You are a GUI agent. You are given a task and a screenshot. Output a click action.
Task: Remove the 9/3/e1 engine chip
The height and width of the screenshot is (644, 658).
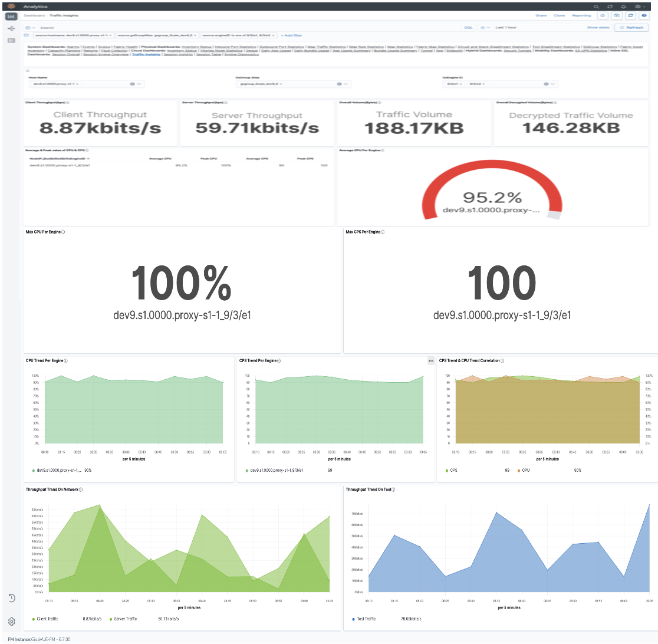(460, 84)
